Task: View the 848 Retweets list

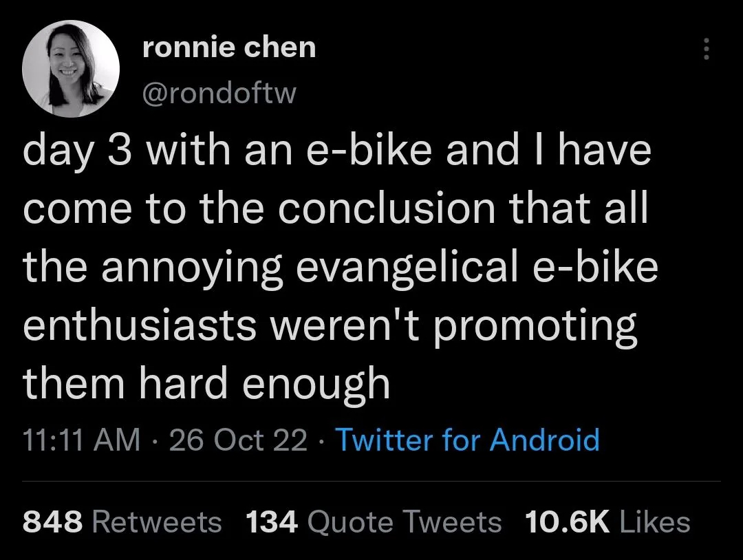Action: click(x=122, y=522)
